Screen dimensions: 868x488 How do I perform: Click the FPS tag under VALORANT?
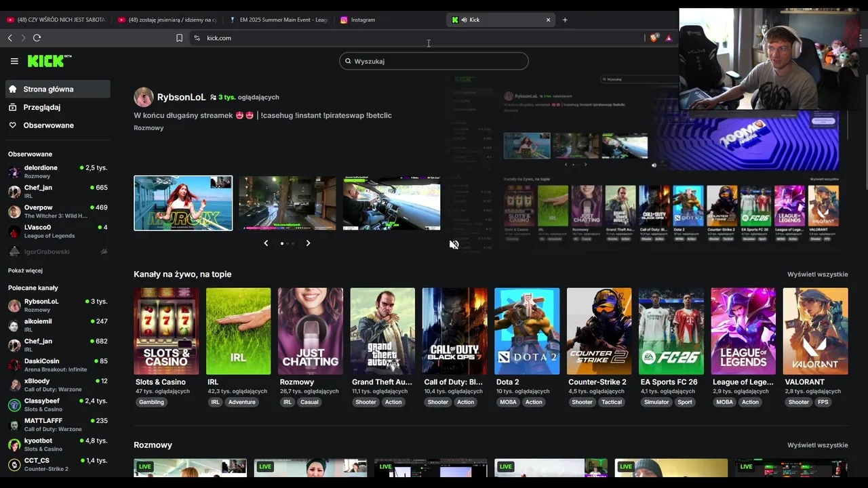point(823,402)
